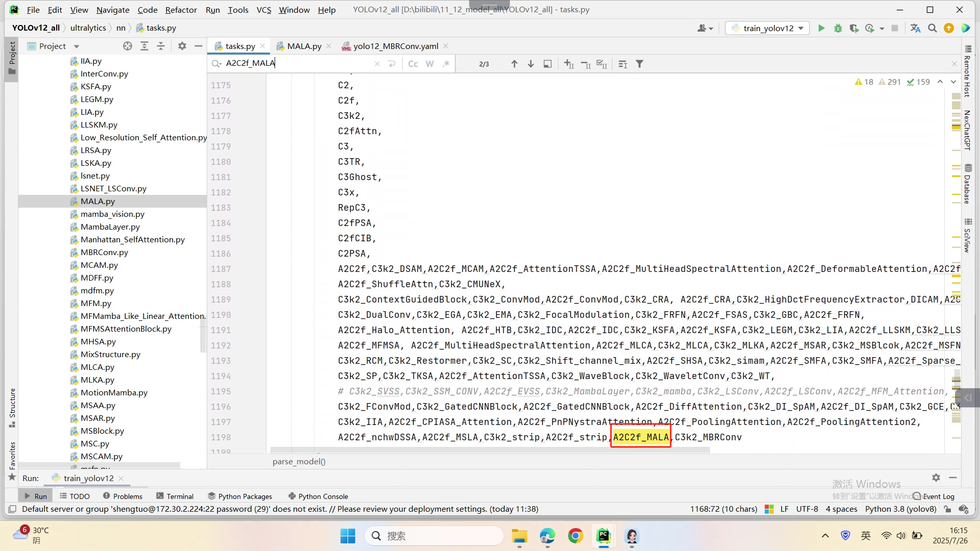Toggle regex search option
Screen dimensions: 980x551
(446, 64)
